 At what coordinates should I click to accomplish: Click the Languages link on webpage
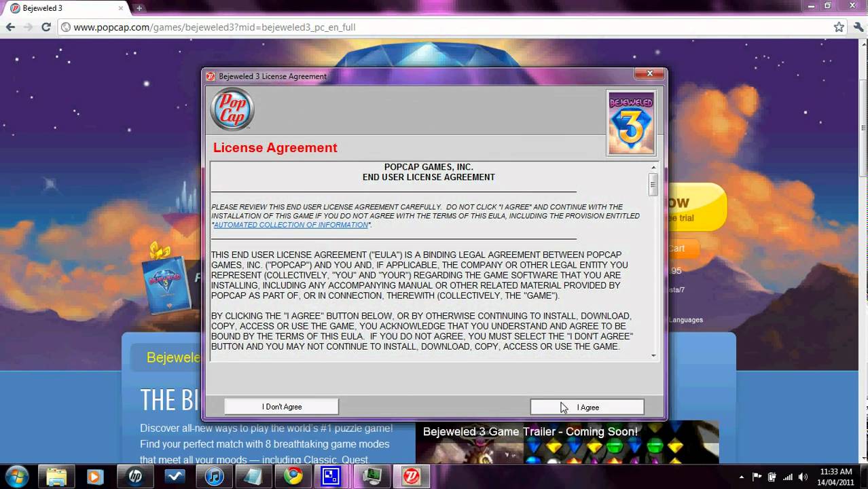(x=686, y=320)
